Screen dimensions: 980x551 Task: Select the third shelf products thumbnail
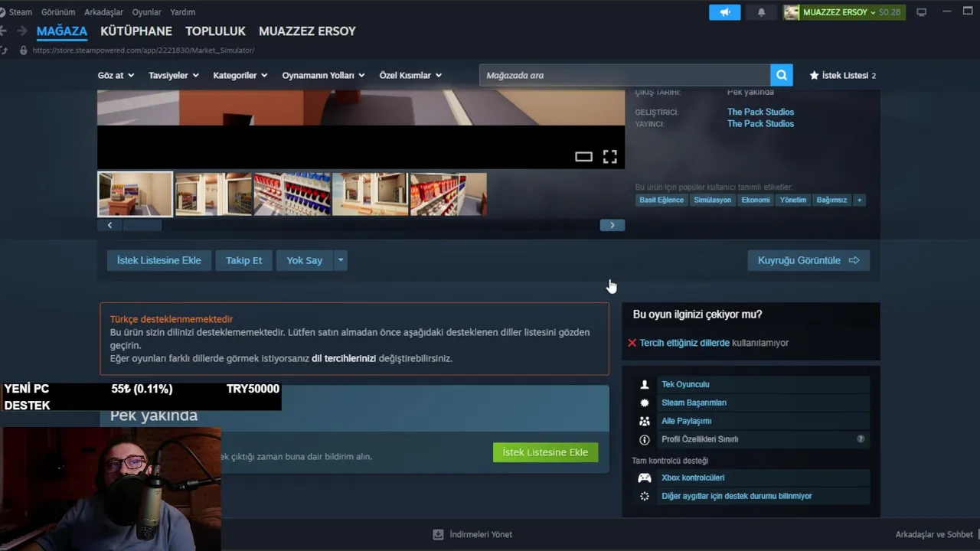click(292, 194)
